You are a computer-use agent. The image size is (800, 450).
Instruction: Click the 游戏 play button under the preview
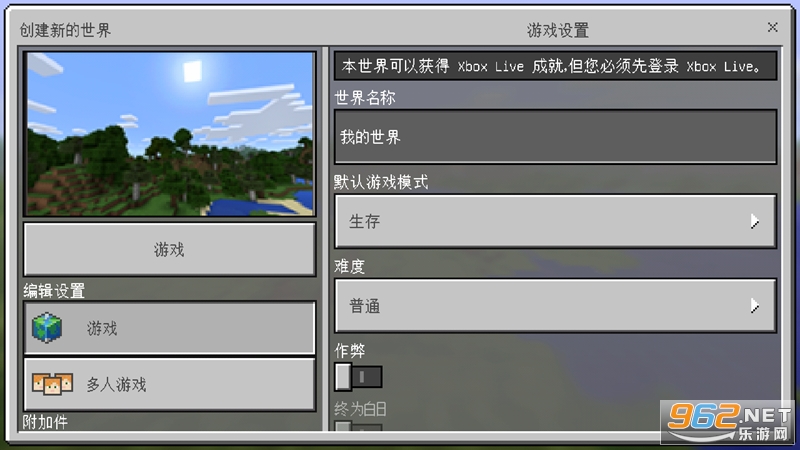point(169,249)
